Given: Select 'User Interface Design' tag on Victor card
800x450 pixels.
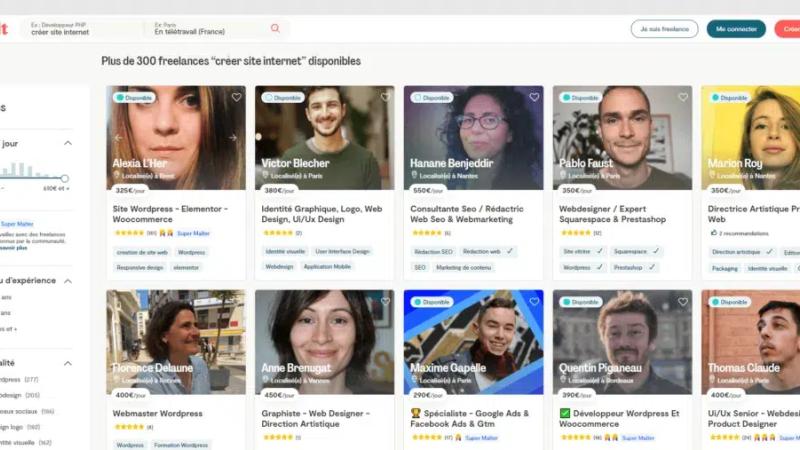Looking at the screenshot, I should coord(342,252).
